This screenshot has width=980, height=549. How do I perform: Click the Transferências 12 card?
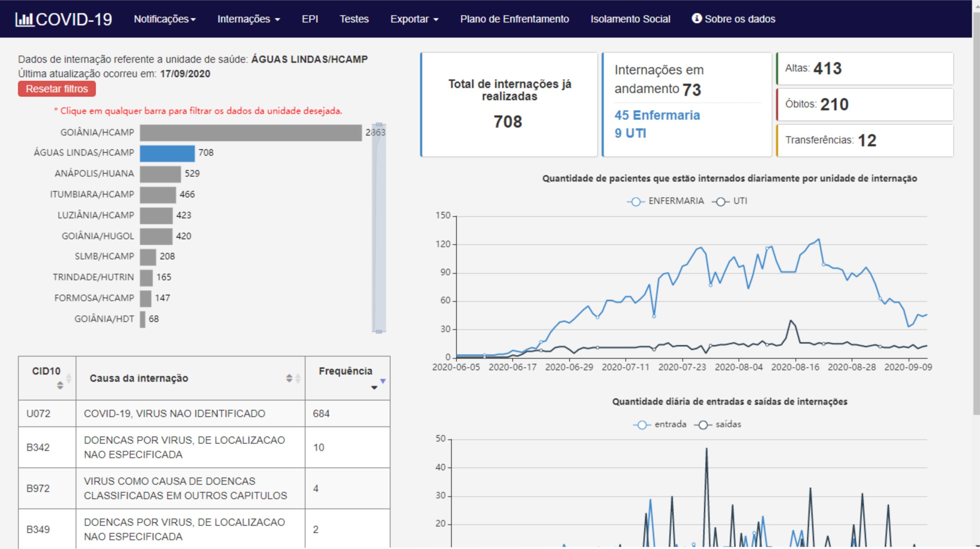[x=864, y=140]
